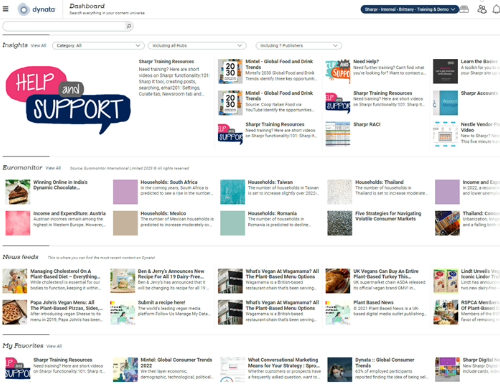Image resolution: width=500 pixels, height=387 pixels.
Task: Expand the Category: All dropdown
Action: [x=98, y=46]
